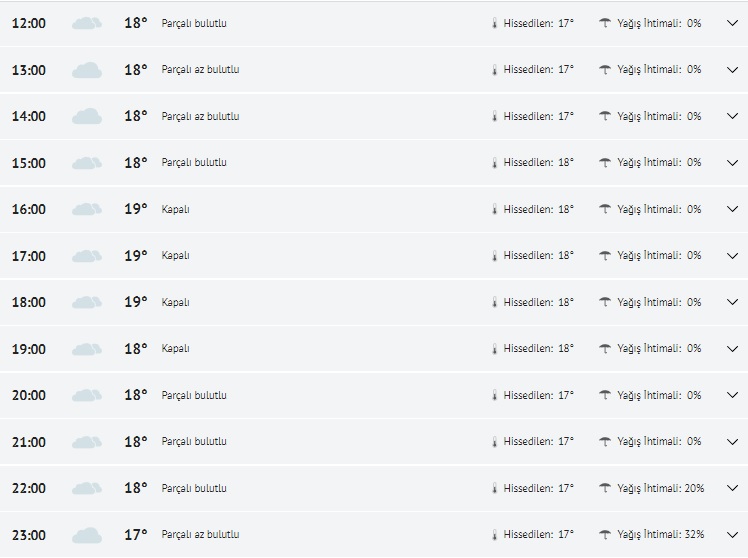Expand the 12:00 forecast details
Screen dimensions: 748x558
tap(732, 23)
